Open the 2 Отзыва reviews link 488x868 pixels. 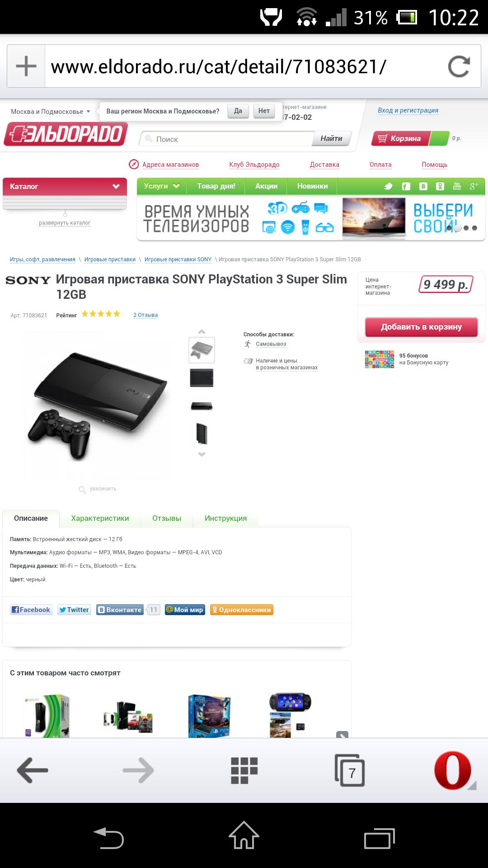pyautogui.click(x=145, y=315)
